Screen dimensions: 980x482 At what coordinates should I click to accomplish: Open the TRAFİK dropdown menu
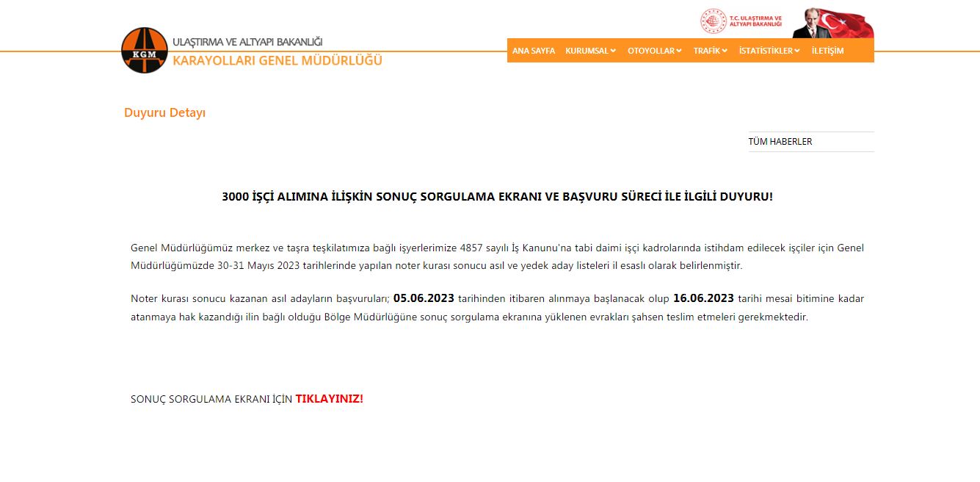tap(708, 51)
